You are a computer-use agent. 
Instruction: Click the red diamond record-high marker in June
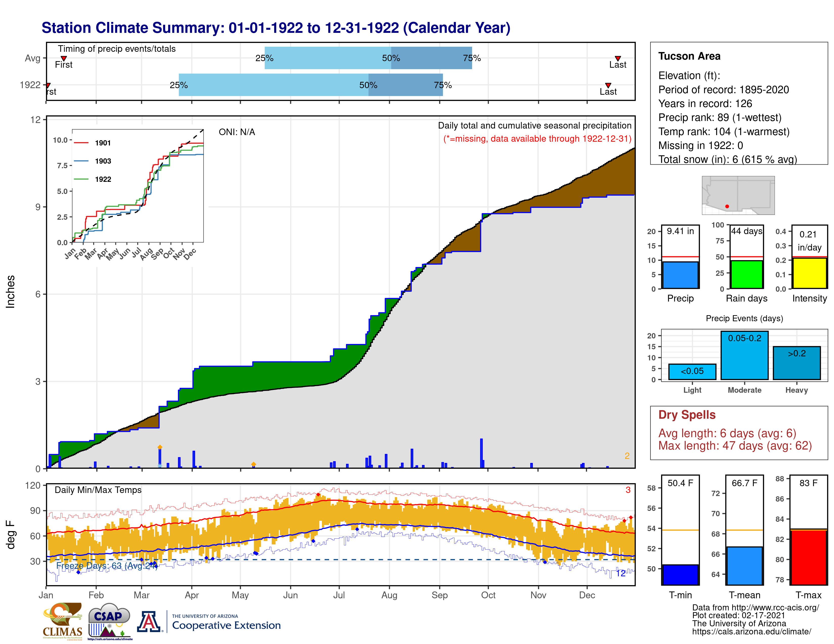tap(318, 495)
